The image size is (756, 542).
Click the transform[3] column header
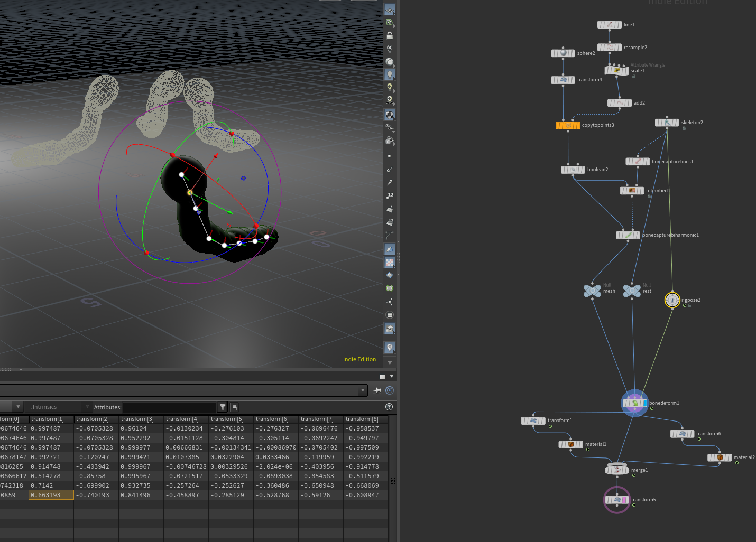coord(141,419)
